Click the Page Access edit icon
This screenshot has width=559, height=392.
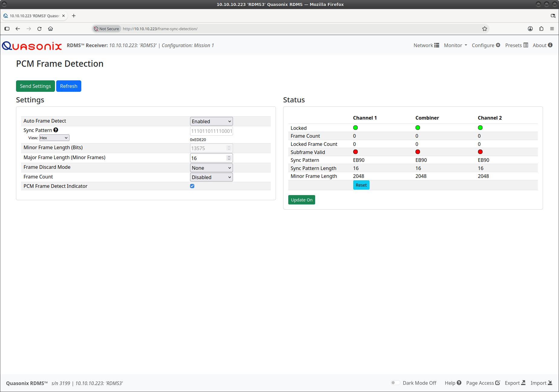tap(497, 383)
